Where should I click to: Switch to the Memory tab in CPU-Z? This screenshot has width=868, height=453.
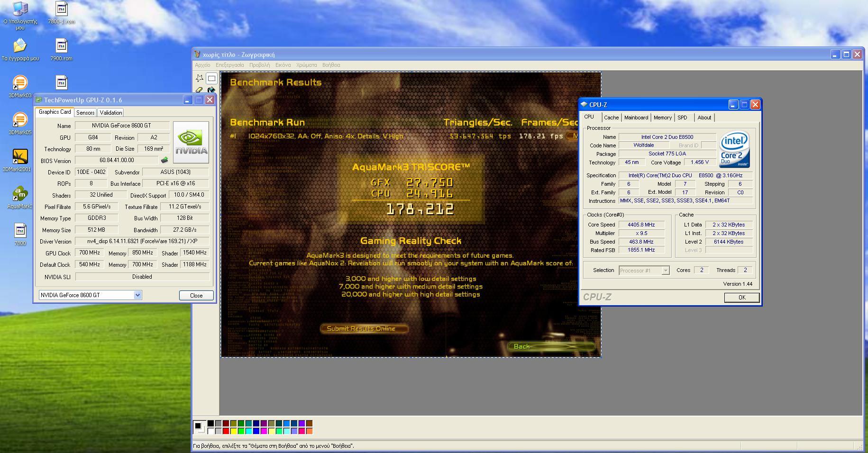663,118
